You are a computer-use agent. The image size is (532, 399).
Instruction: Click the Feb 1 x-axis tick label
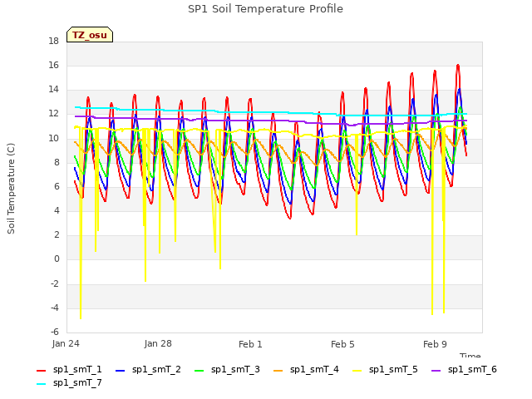pyautogui.click(x=250, y=344)
